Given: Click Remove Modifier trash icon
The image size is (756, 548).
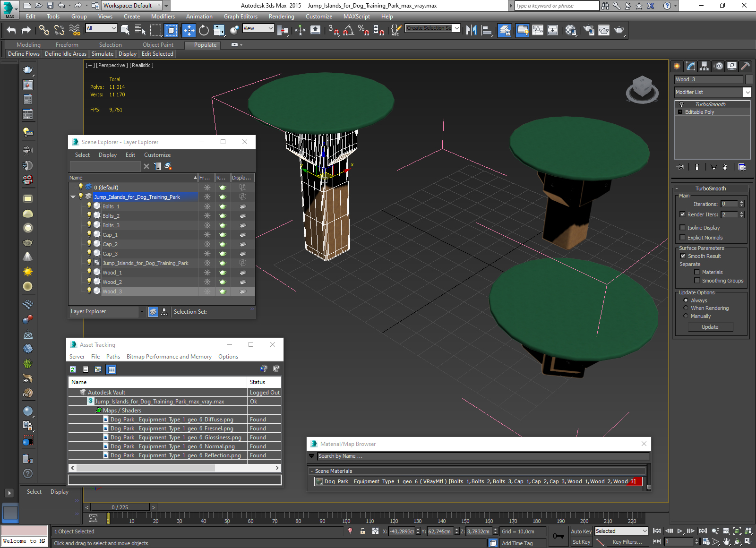Looking at the screenshot, I should [x=725, y=167].
